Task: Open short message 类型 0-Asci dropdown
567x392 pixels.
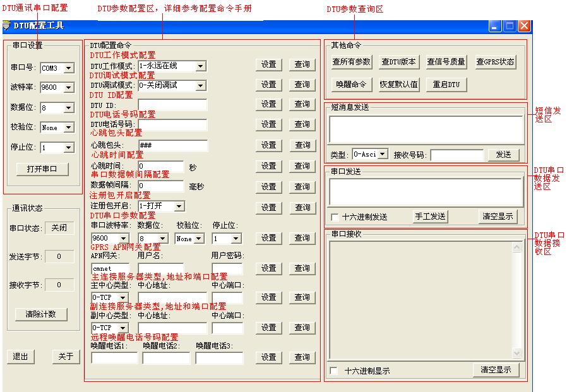Action: click(x=383, y=154)
